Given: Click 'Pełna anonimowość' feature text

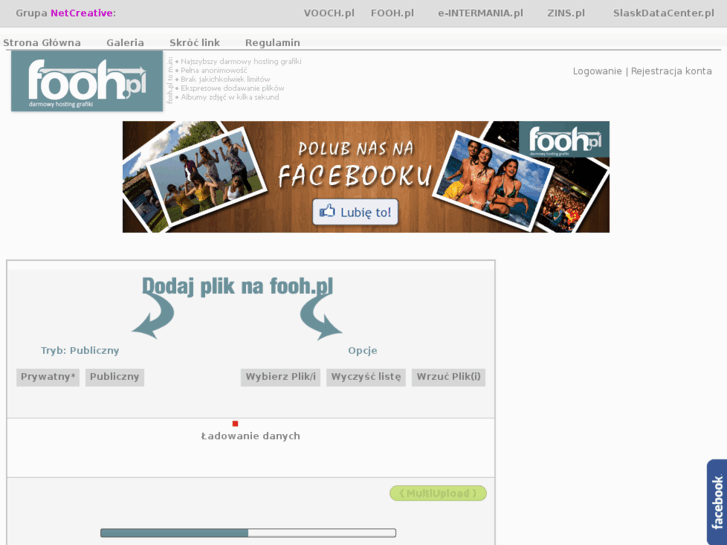Looking at the screenshot, I should pos(214,71).
